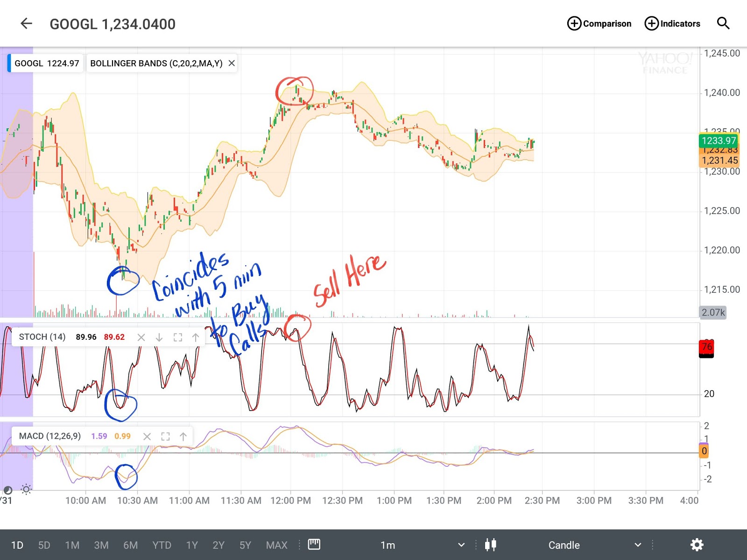The width and height of the screenshot is (747, 560).
Task: Select the GOOGL 1224.97 series label
Action: [x=46, y=63]
